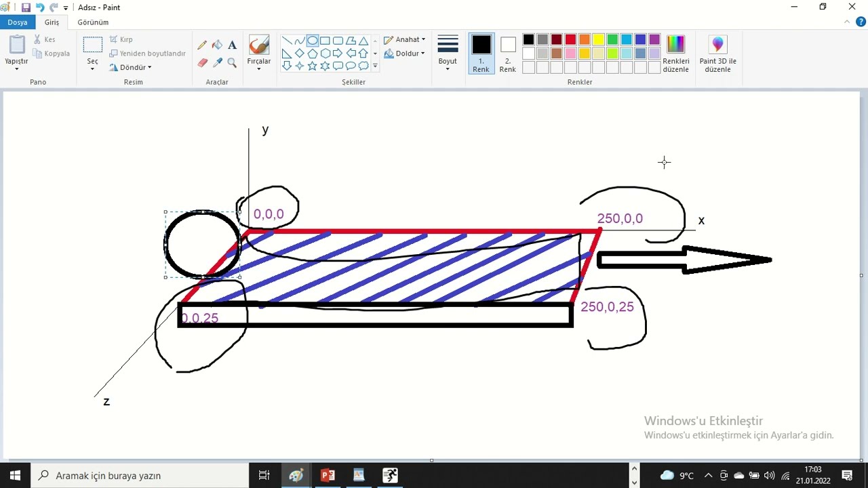Select the right arrow shape
868x488 pixels.
(x=338, y=54)
